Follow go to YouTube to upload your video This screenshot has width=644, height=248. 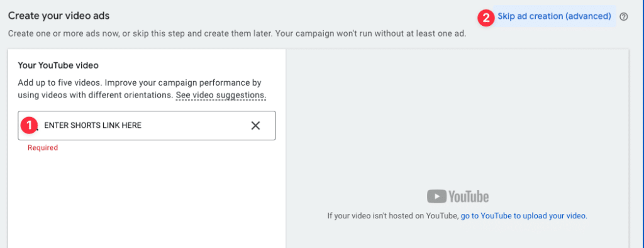pyautogui.click(x=524, y=215)
